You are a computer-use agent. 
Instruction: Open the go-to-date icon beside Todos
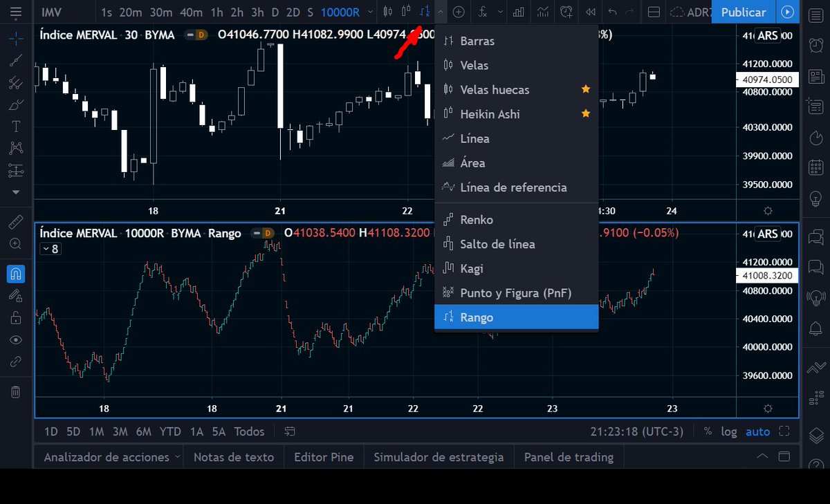pos(290,431)
